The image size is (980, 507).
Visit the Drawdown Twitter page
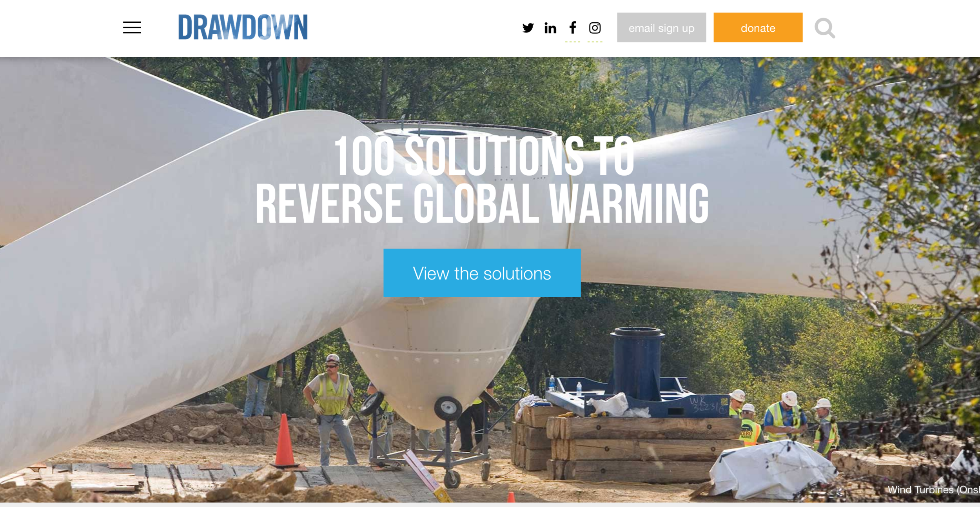click(528, 28)
